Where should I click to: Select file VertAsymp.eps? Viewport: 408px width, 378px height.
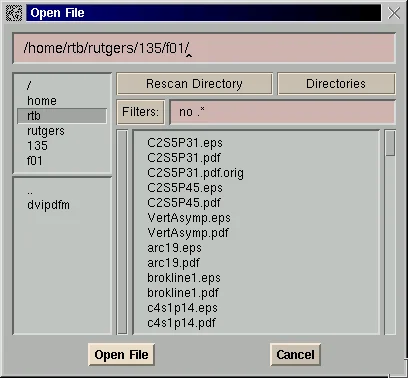189,218
